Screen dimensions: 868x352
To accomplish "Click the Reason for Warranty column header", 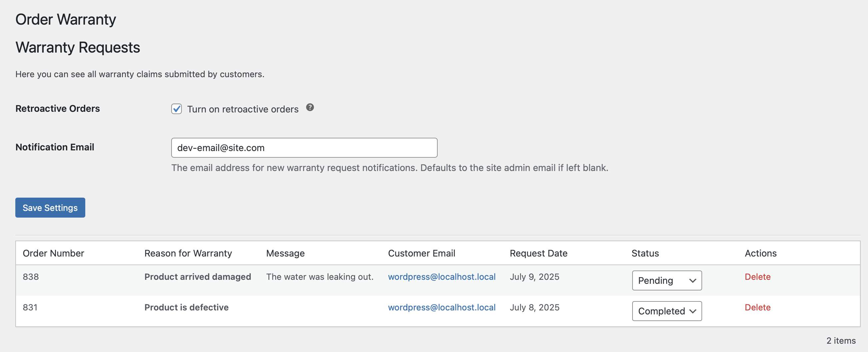I will click(x=188, y=253).
